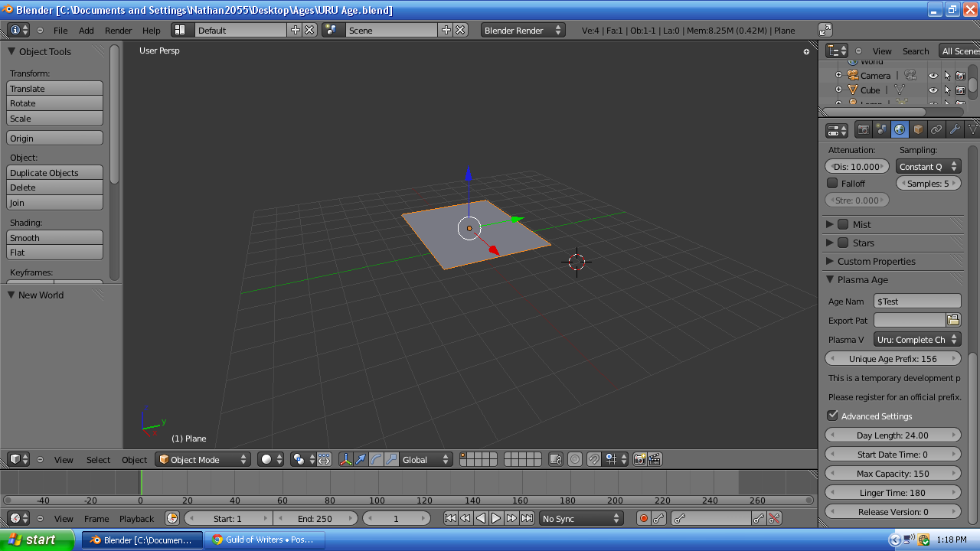
Task: Open the Help menu
Action: point(152,31)
